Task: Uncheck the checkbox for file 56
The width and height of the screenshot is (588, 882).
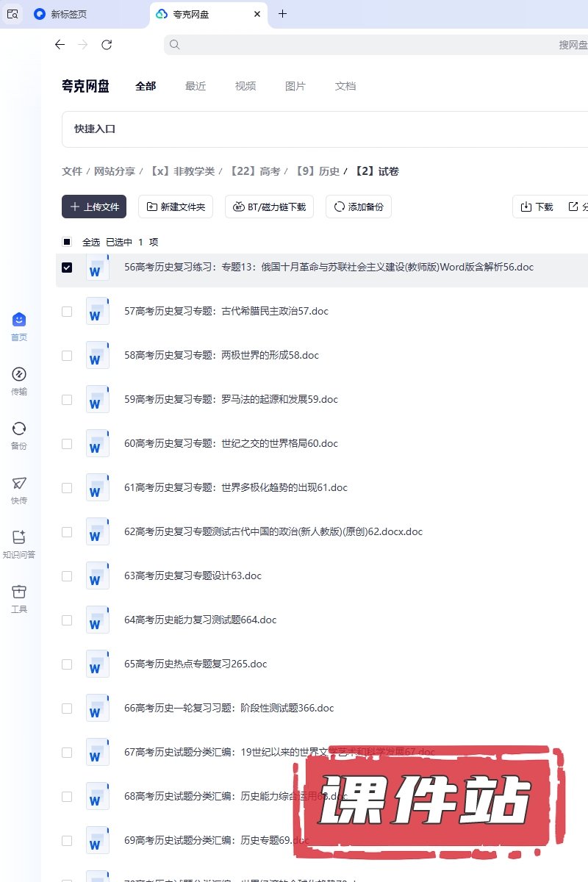Action: (x=67, y=268)
